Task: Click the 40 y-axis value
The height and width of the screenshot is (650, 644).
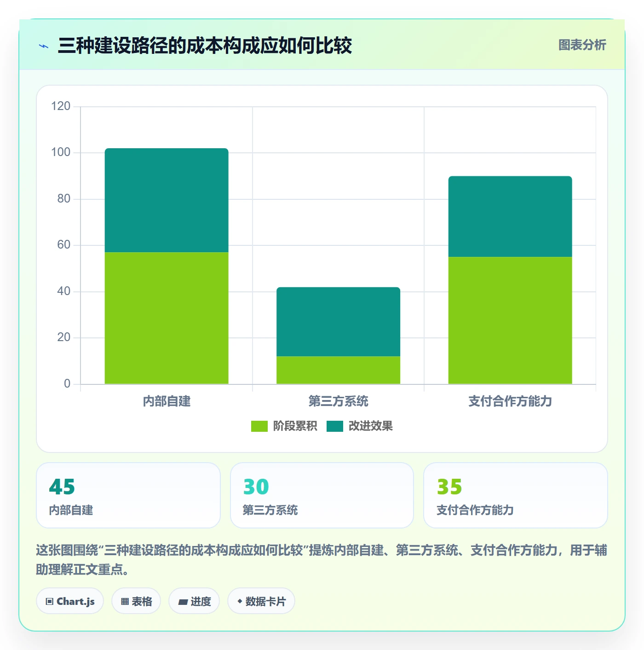Action: point(64,291)
